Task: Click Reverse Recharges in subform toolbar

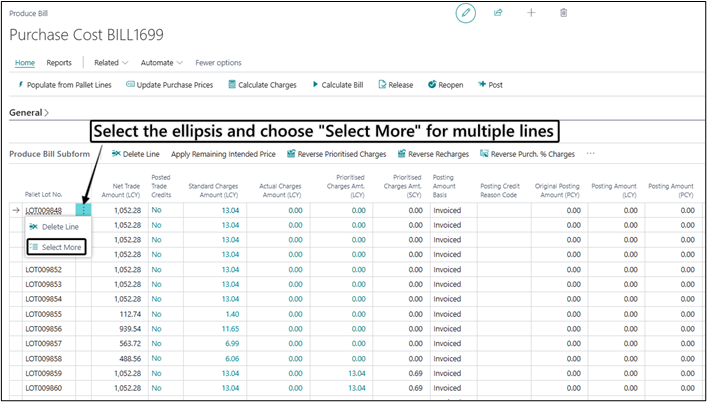Action: click(433, 154)
